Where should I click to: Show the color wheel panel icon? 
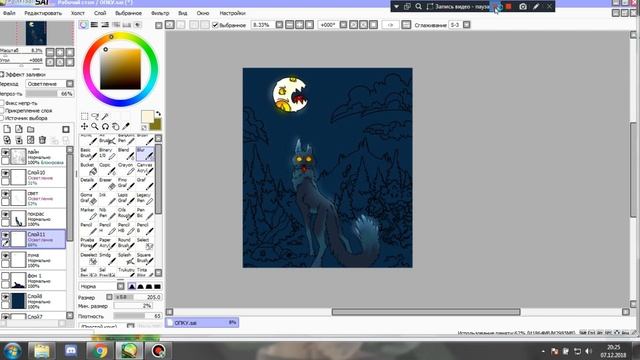tap(84, 25)
